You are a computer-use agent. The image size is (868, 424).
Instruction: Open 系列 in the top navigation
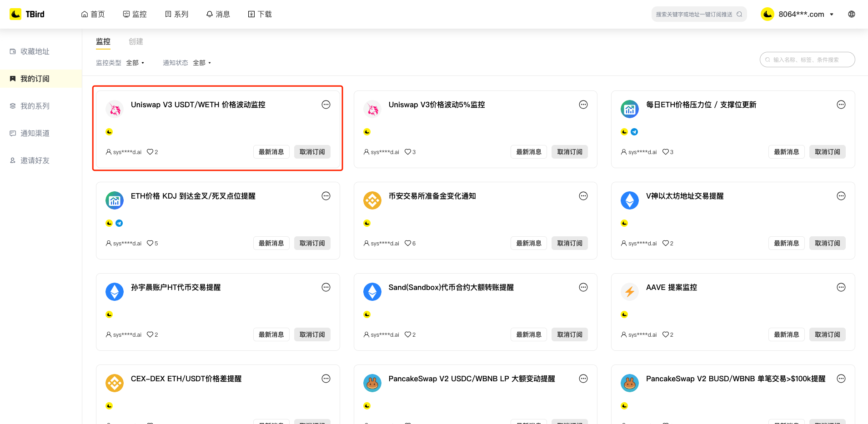[x=176, y=14]
